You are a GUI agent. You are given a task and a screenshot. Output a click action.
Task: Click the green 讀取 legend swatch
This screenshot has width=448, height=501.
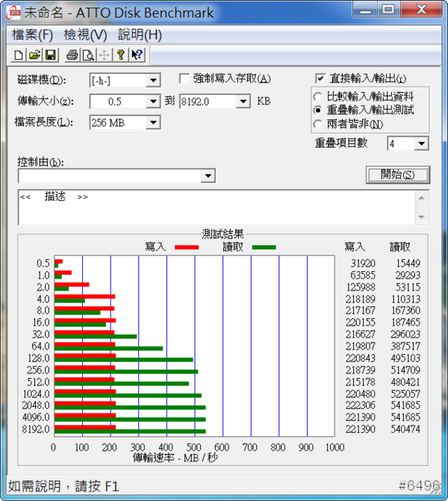tap(264, 247)
